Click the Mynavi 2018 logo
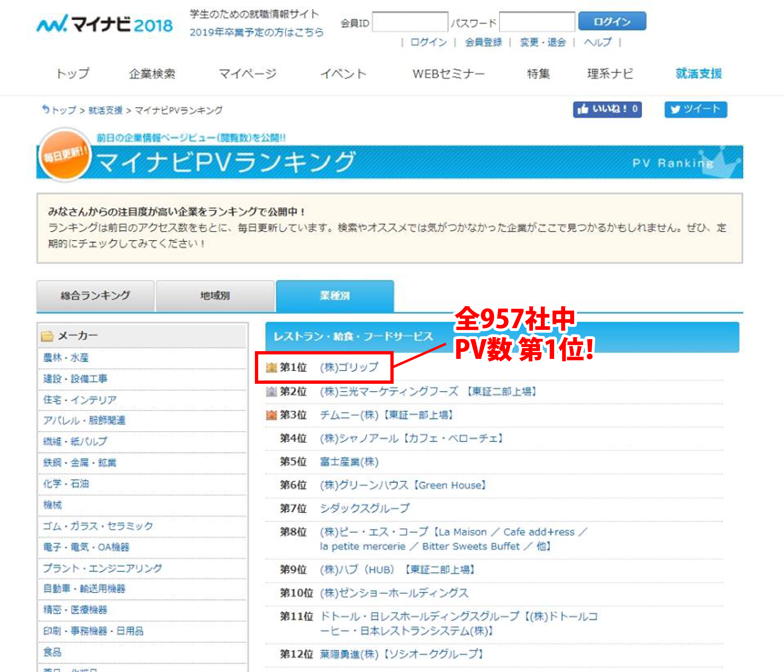The image size is (784, 672). [x=104, y=24]
